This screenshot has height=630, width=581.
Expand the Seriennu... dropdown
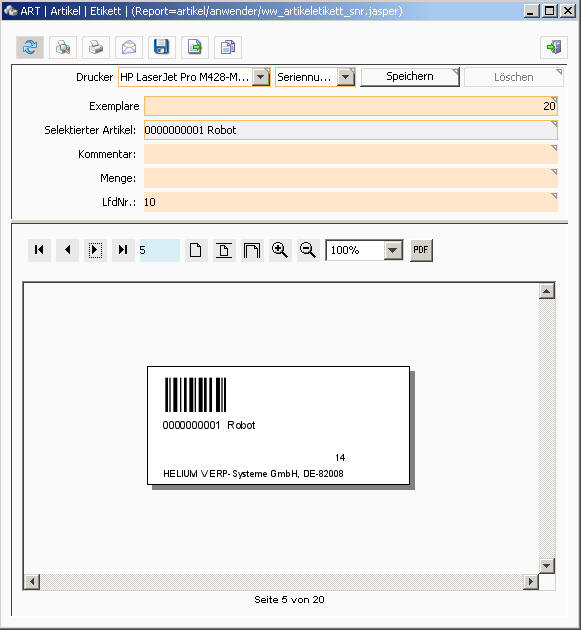point(346,77)
